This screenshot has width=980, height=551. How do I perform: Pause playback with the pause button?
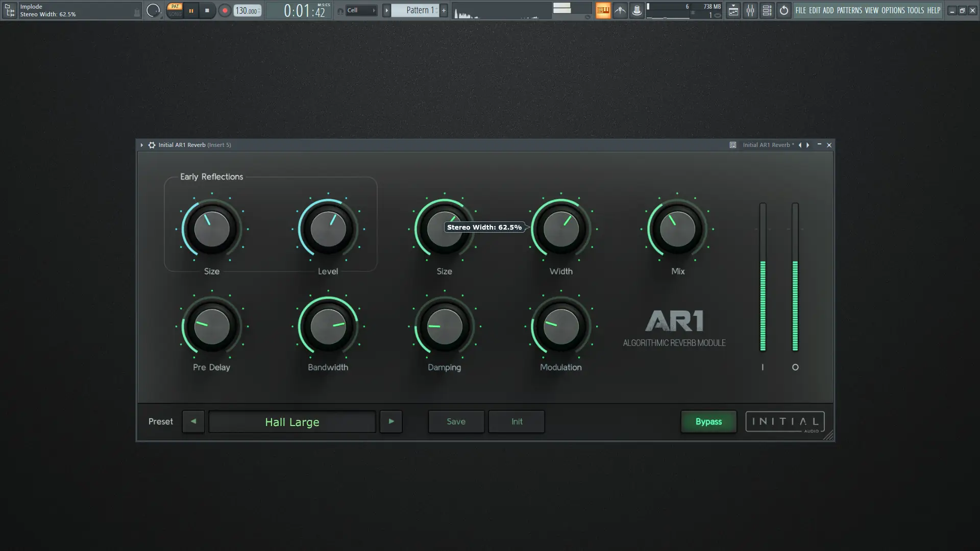(x=191, y=10)
